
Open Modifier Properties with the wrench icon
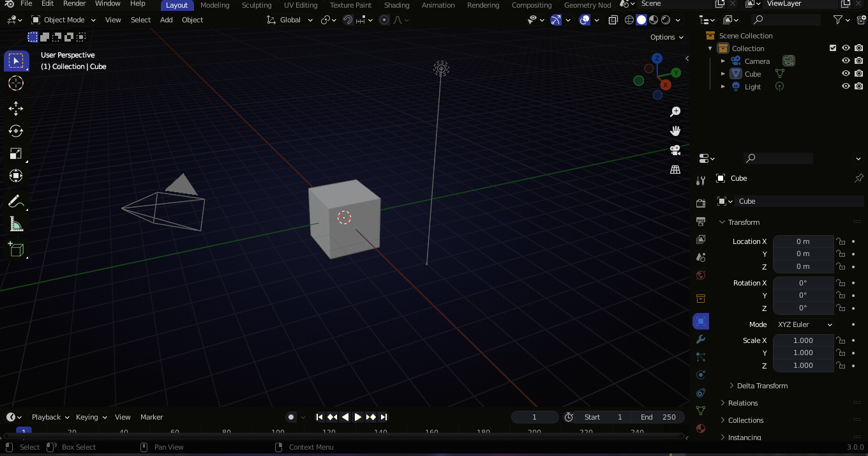click(x=701, y=339)
